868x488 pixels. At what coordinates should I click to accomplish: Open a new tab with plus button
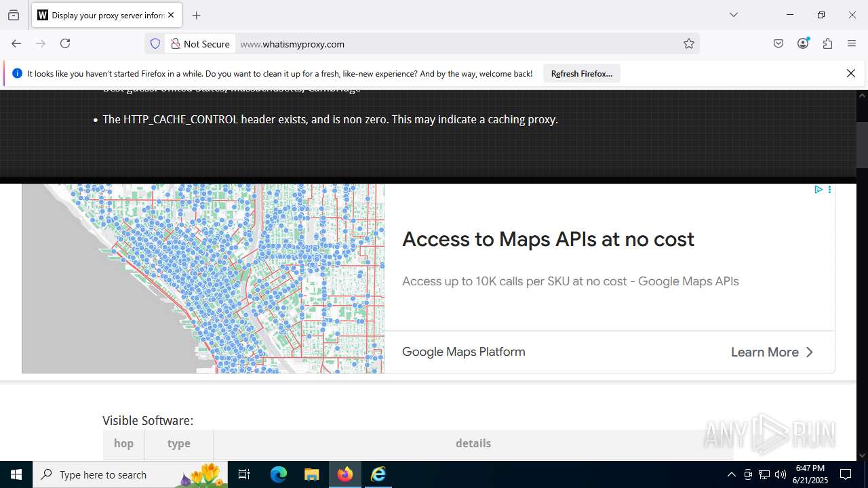click(x=196, y=15)
